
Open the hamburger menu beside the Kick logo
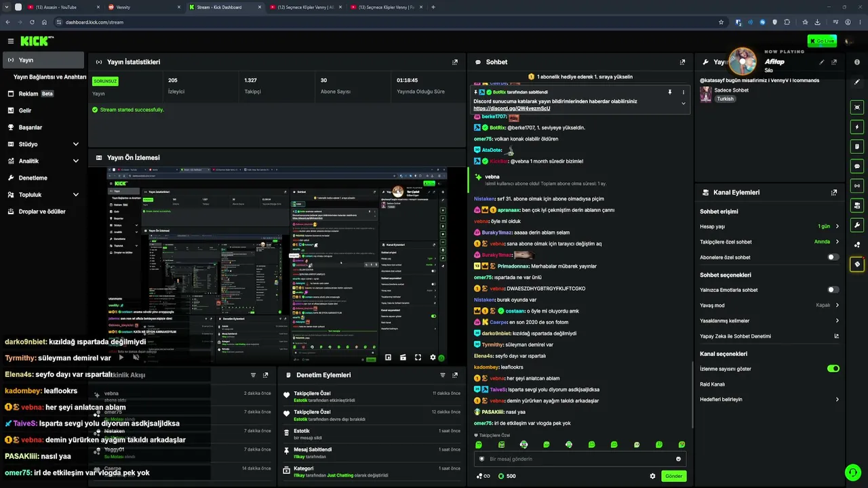click(10, 41)
